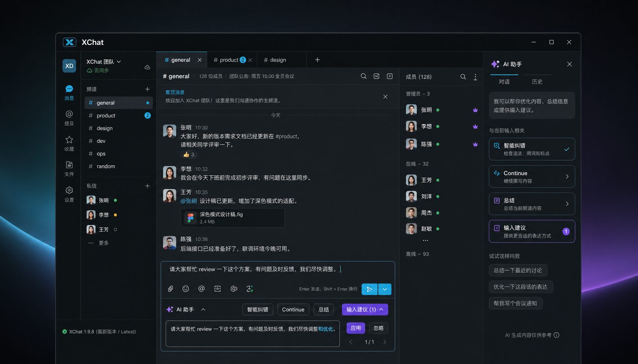This screenshot has width=638, height=364.
Task: Open the 深色模式设计稿.fig file attachment
Action: [233, 218]
